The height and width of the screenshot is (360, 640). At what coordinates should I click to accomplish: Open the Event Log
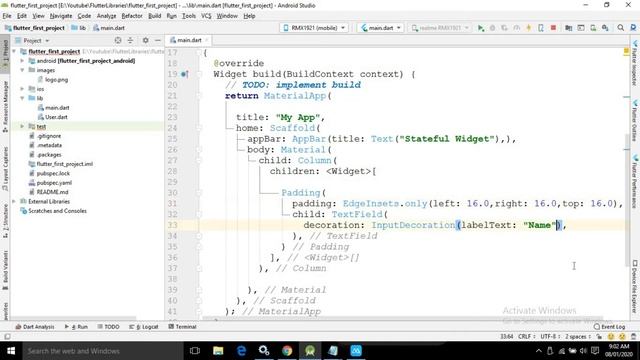[x=610, y=327]
